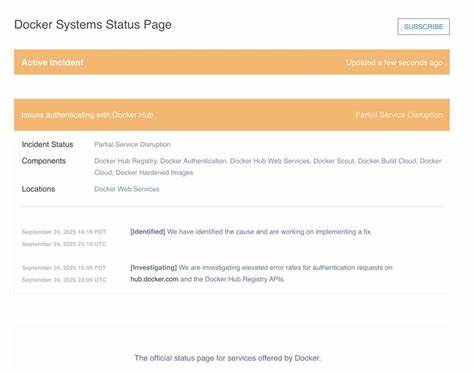Viewport: 474px width, 372px height.
Task: Select the Components label
Action: click(44, 161)
